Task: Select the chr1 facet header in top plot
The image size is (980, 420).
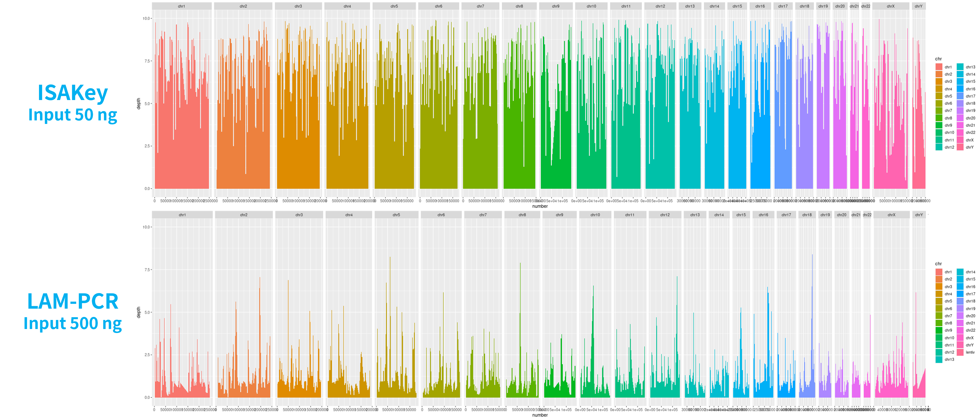Action: [x=181, y=6]
